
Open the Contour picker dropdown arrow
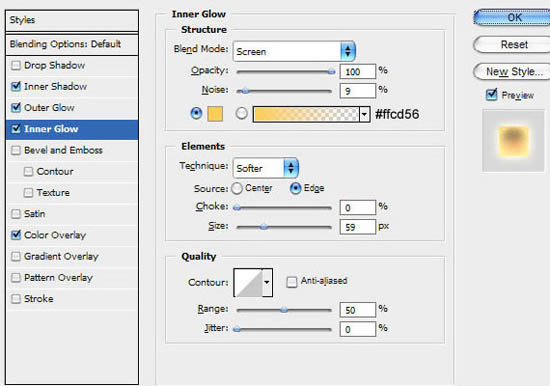[x=267, y=282]
